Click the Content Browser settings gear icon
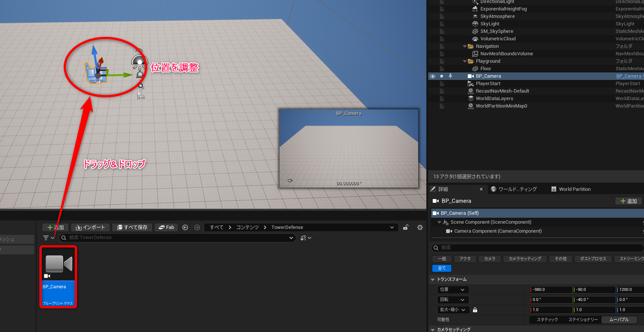 pyautogui.click(x=420, y=227)
